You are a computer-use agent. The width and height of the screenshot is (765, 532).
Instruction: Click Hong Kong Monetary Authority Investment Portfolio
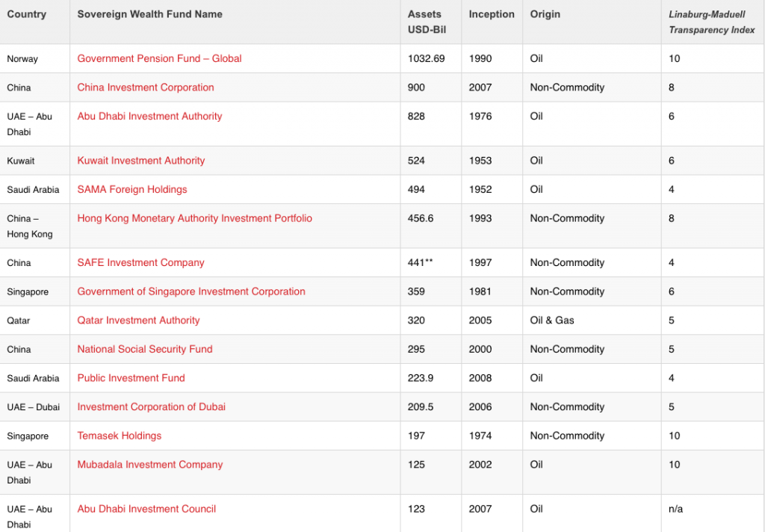(194, 219)
